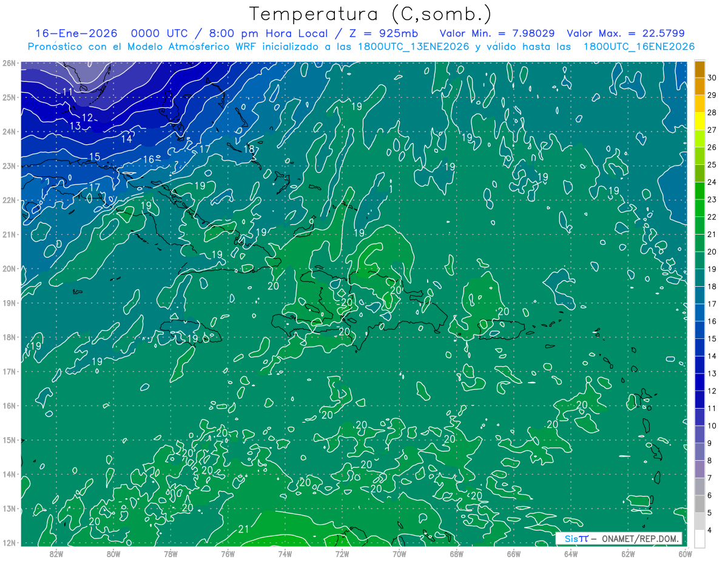Click the '64W' longitude axis label
Image resolution: width=728 pixels, height=562 pixels.
pos(571,554)
